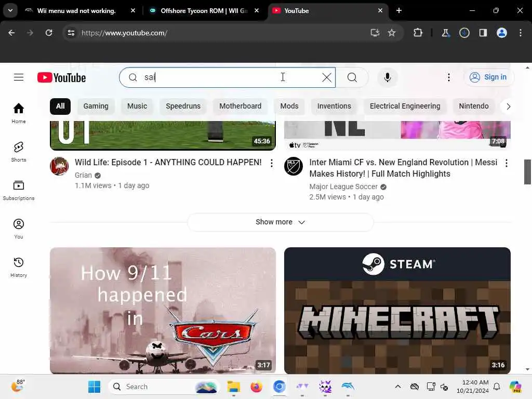Open Subscriptions from sidebar
This screenshot has width=532, height=399.
click(19, 190)
